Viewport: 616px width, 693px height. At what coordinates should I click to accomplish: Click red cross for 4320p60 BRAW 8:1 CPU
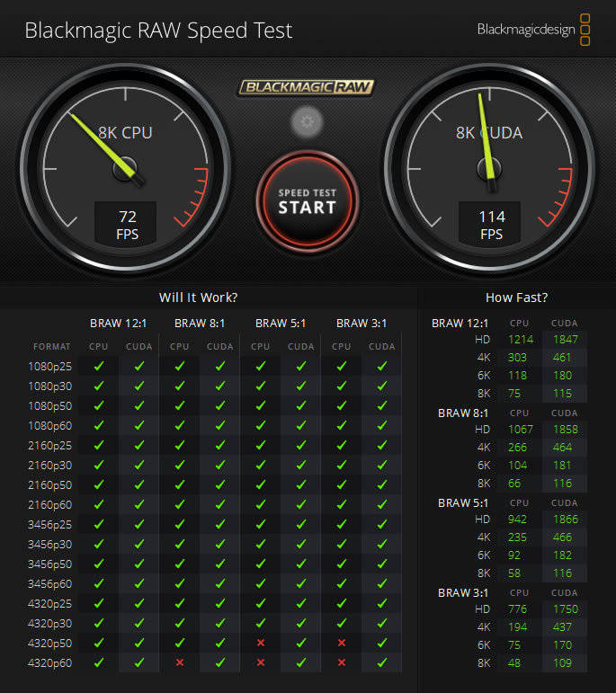(180, 662)
